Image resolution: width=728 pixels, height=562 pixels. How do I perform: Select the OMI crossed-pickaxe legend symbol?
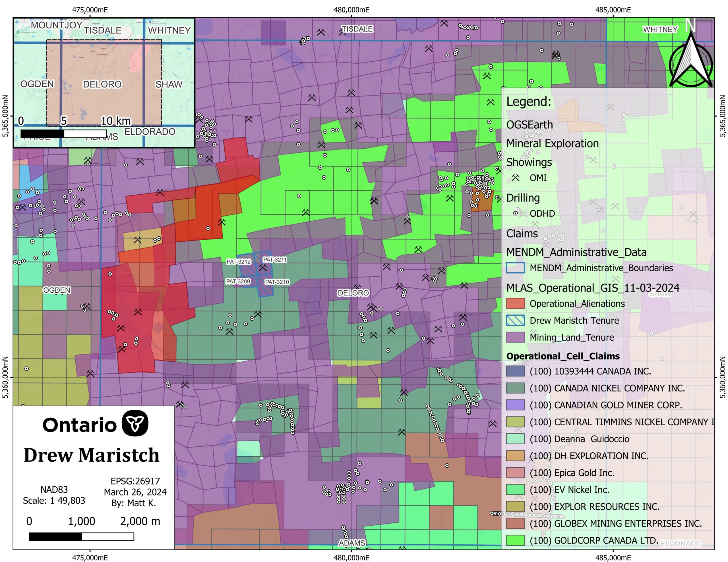point(516,178)
